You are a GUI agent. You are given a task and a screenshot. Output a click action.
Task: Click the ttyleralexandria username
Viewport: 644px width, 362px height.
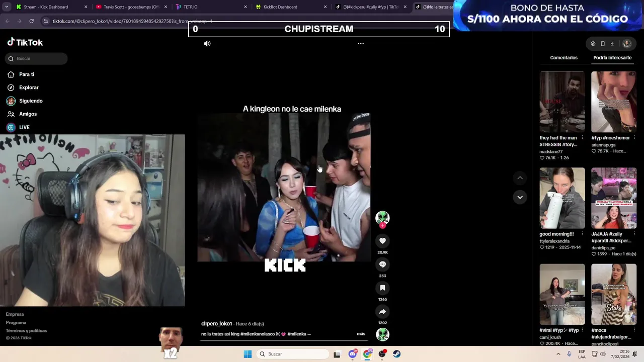click(554, 241)
